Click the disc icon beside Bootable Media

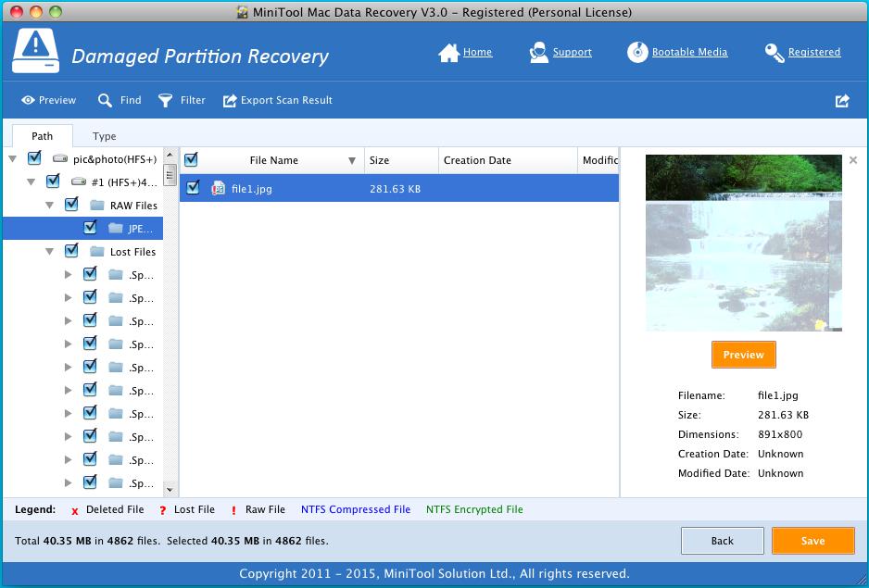tap(637, 52)
